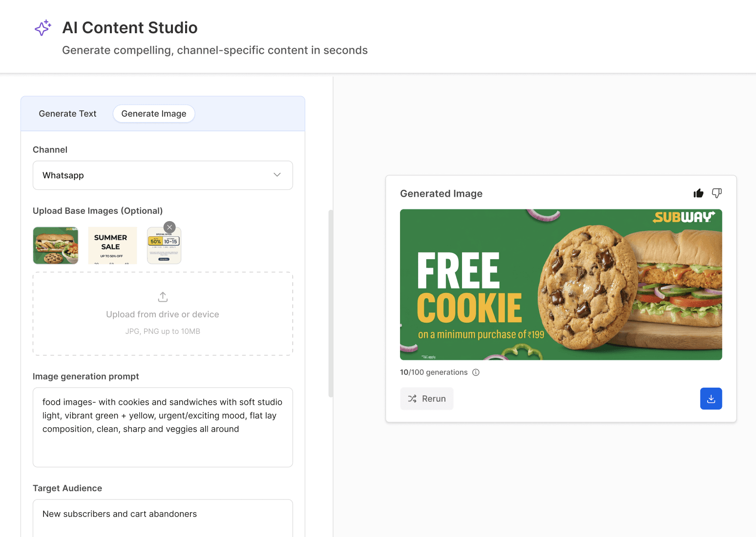
Task: Click the '10/100 generations' text
Action: (x=434, y=372)
